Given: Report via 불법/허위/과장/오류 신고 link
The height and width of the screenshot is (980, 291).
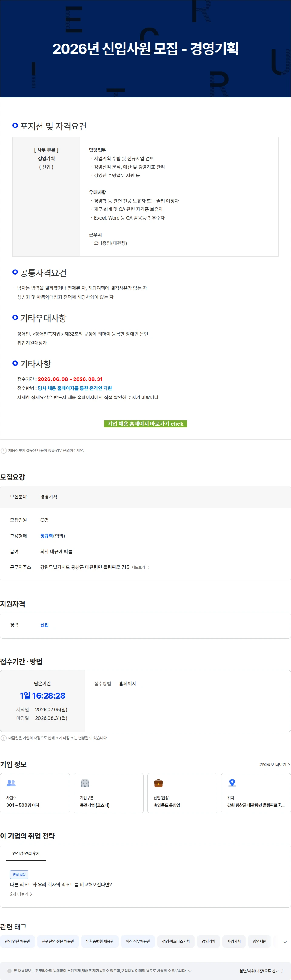Looking at the screenshot, I should pyautogui.click(x=262, y=971).
